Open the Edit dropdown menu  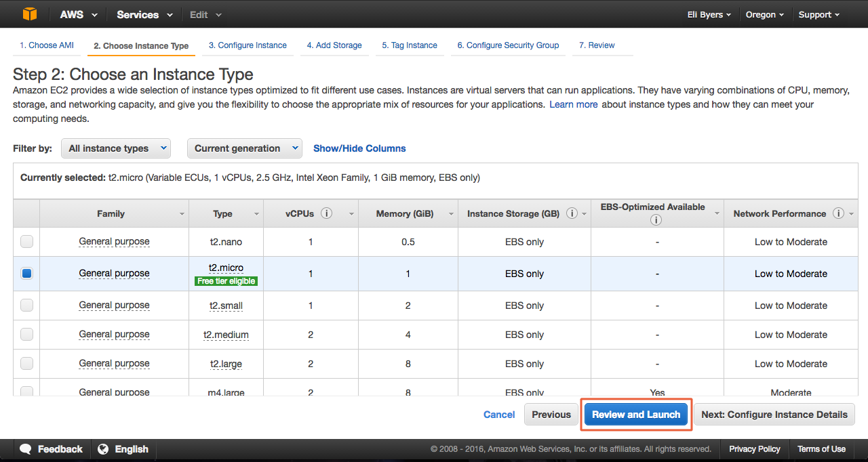205,14
